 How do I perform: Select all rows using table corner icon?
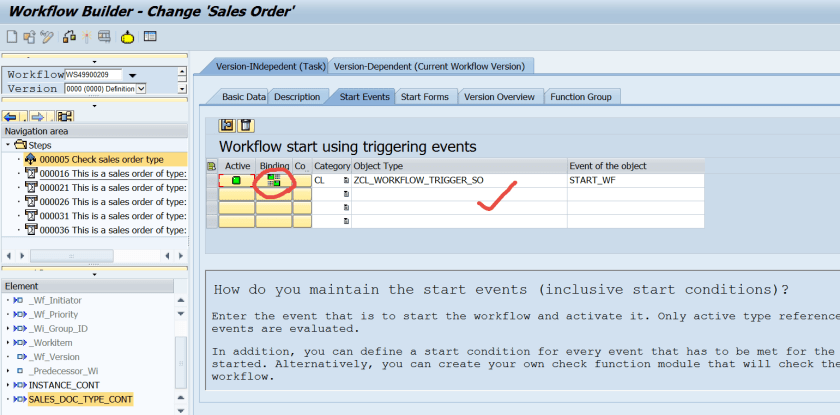211,166
